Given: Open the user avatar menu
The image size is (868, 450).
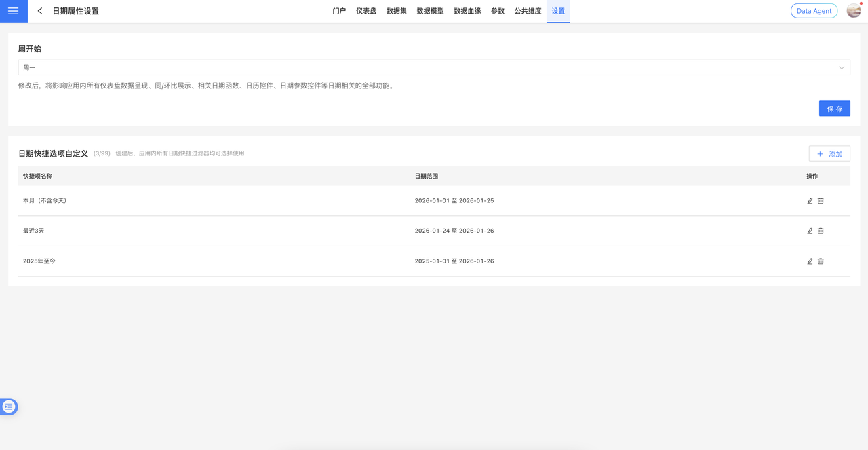Looking at the screenshot, I should (853, 11).
